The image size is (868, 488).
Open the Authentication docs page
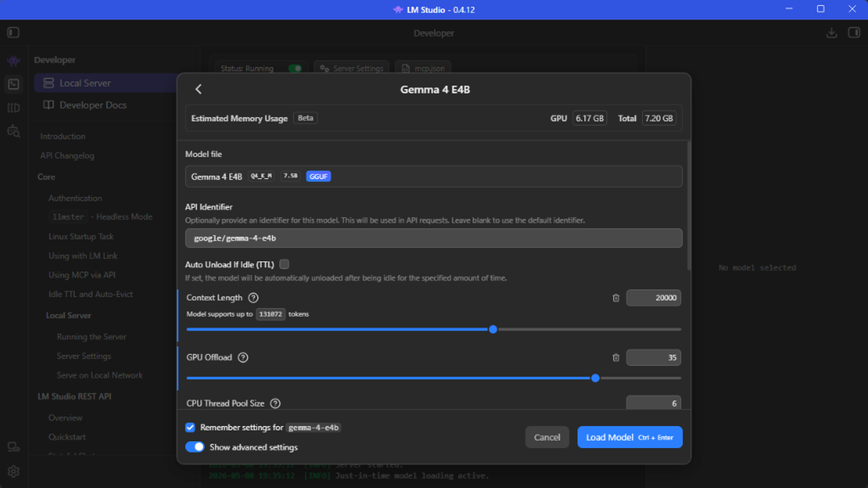[x=75, y=198]
